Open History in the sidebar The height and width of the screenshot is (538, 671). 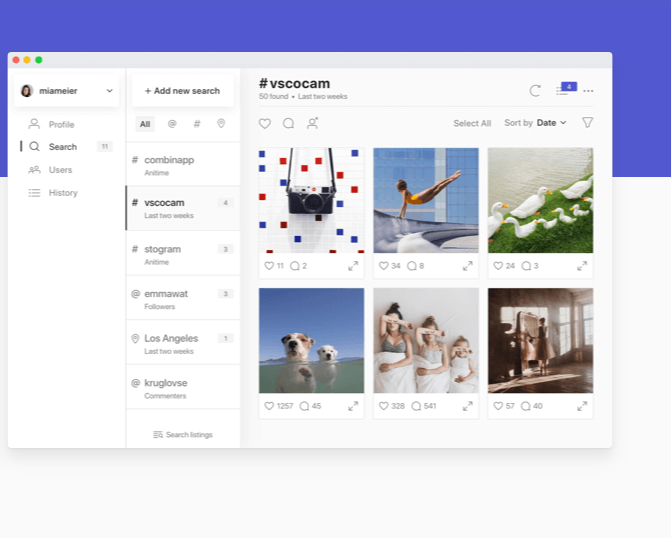[62, 192]
